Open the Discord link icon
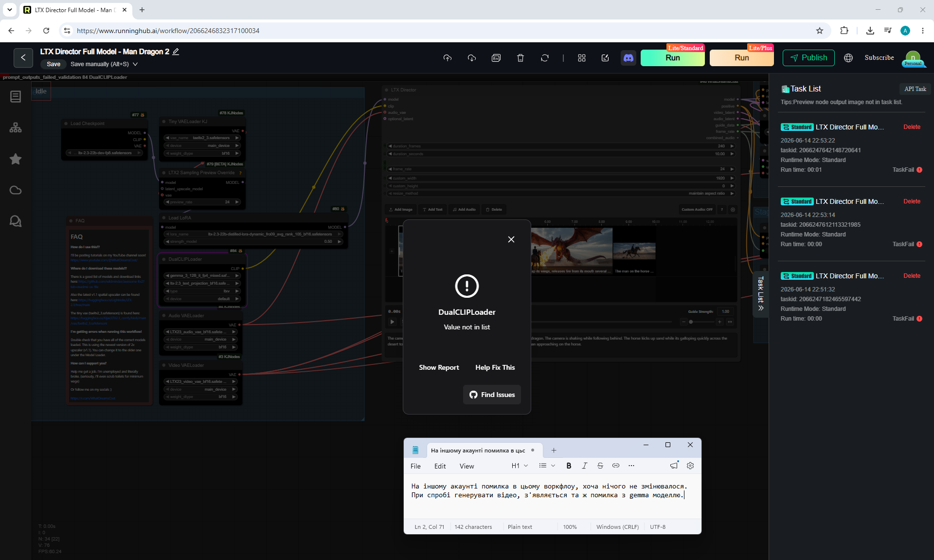Image resolution: width=934 pixels, height=560 pixels. pos(629,58)
